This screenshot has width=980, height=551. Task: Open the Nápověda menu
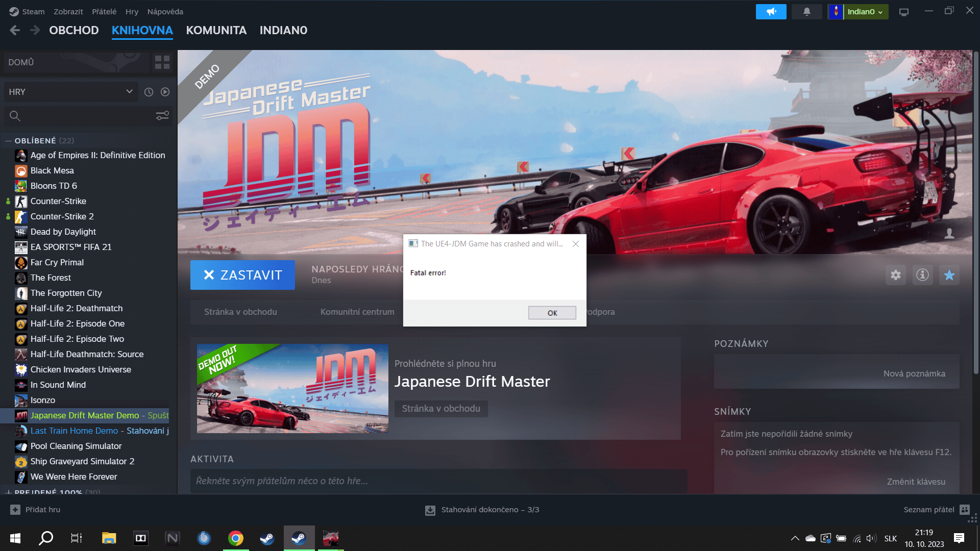pos(165,11)
